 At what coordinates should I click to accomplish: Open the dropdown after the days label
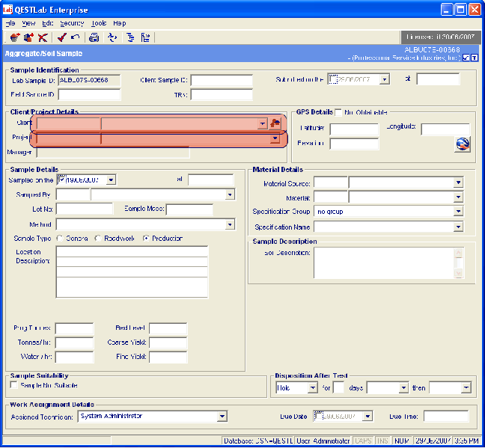[403, 387]
